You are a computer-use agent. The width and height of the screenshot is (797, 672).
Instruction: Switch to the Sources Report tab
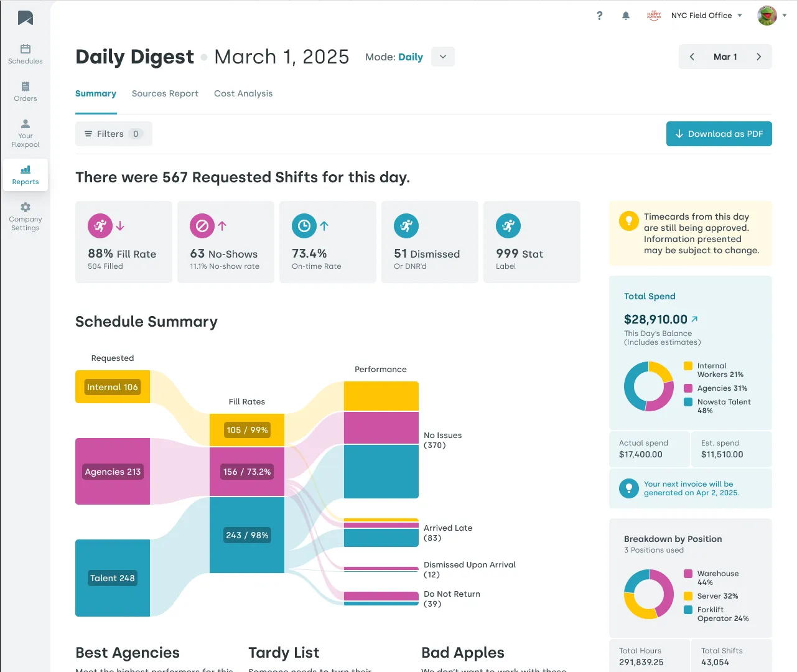[x=165, y=93]
